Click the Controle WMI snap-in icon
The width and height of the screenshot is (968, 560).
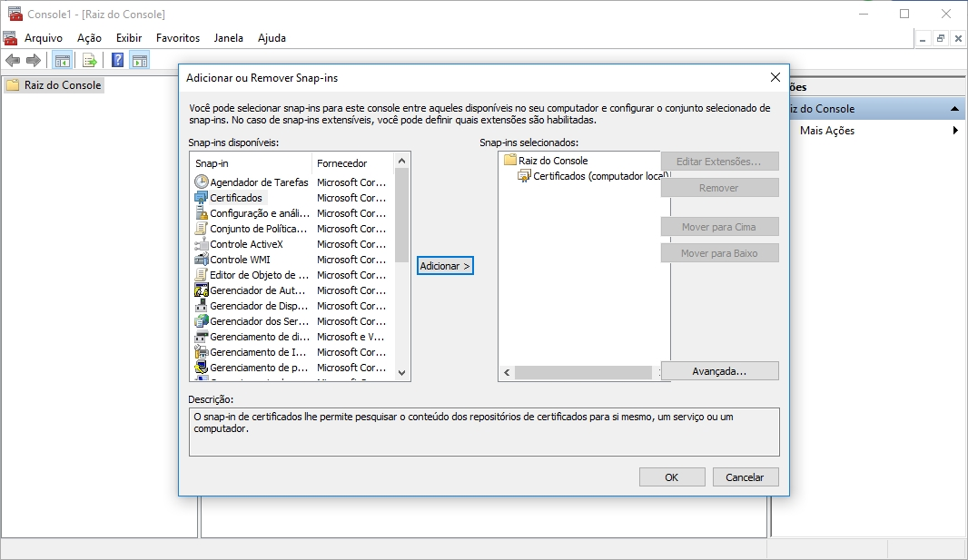point(202,259)
